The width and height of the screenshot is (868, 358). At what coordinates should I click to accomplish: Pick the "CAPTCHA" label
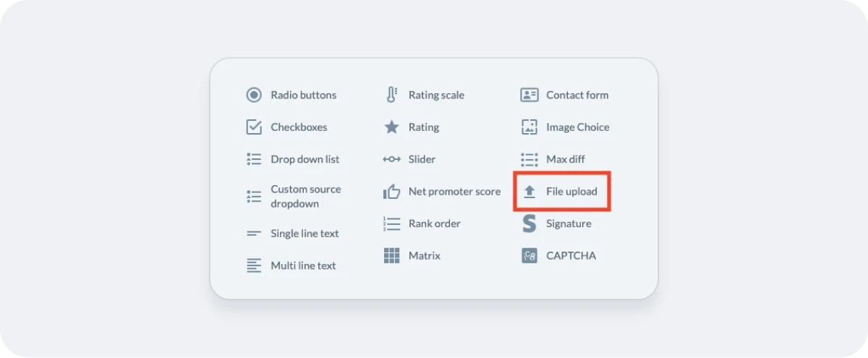[571, 255]
